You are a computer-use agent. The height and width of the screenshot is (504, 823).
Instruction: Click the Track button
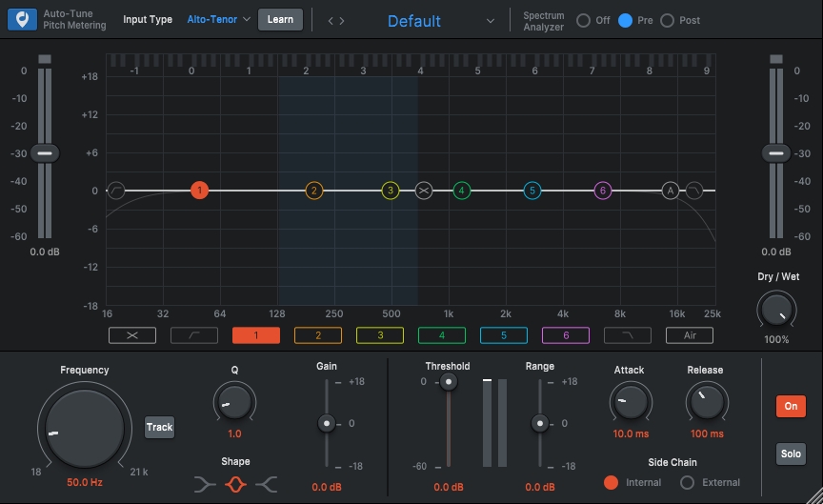pos(160,427)
